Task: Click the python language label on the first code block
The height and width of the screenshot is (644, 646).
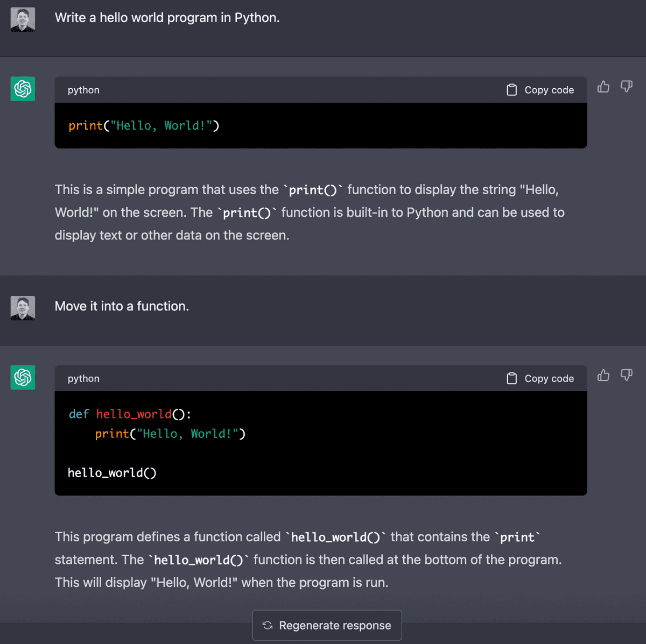Action: (83, 90)
